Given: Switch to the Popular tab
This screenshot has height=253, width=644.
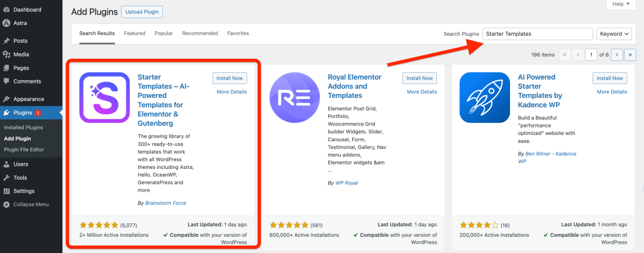Looking at the screenshot, I should (x=164, y=33).
